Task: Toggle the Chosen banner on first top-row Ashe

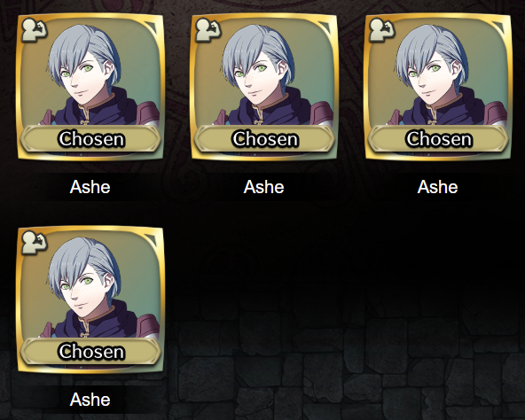Action: click(90, 139)
